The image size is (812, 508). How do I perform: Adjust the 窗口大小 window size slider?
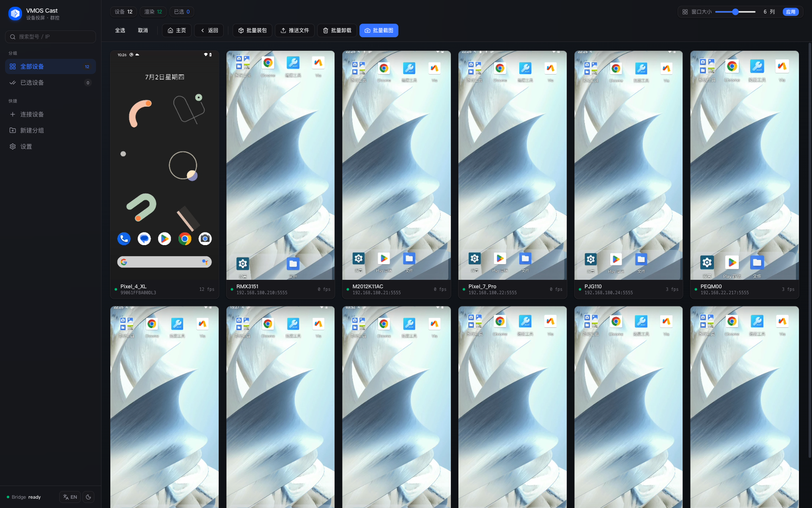tap(735, 12)
